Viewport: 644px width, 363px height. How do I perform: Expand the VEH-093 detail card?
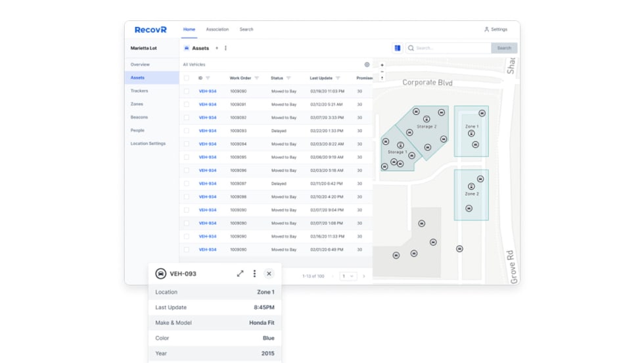[x=240, y=274]
